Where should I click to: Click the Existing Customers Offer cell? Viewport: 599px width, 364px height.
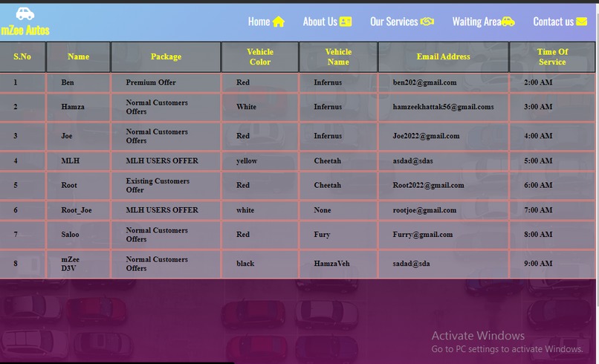pyautogui.click(x=166, y=185)
